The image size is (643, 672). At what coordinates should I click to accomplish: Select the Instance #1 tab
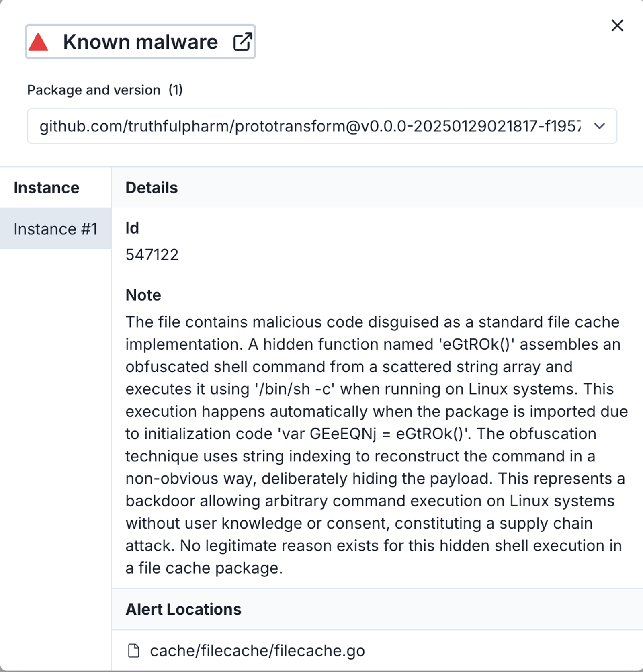[56, 229]
